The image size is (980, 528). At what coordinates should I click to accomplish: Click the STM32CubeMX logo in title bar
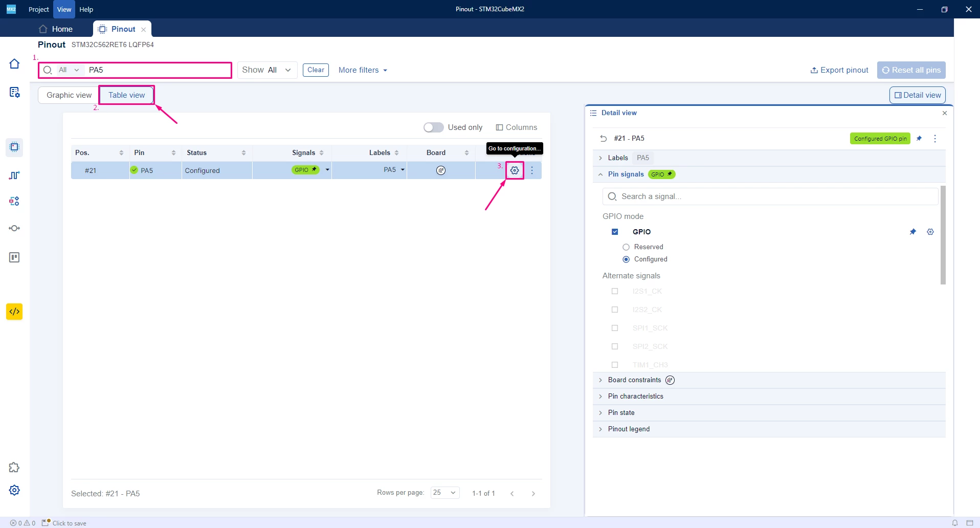11,9
